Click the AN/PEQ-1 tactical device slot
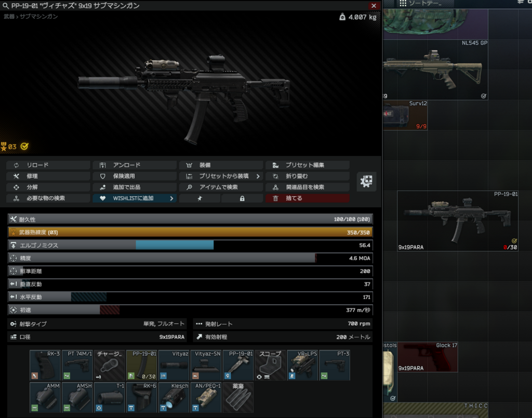This screenshot has width=532, height=418. (x=206, y=397)
